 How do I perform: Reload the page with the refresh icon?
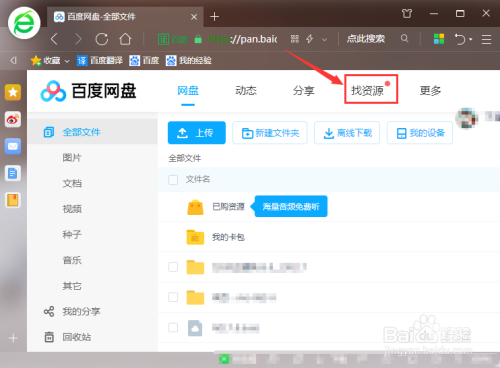point(102,39)
